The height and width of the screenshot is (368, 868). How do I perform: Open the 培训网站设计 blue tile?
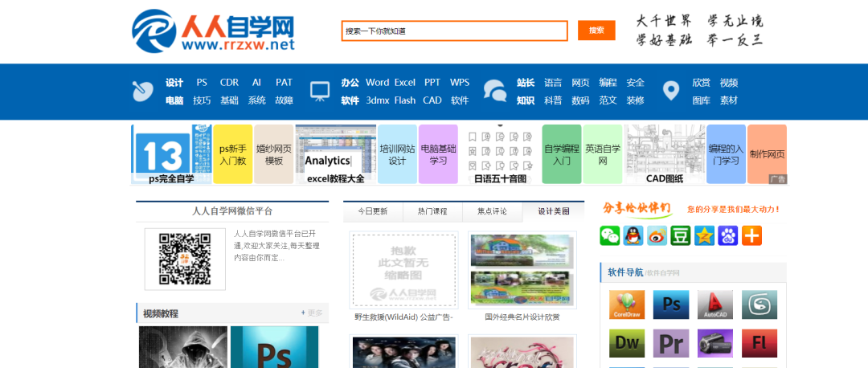coord(397,154)
